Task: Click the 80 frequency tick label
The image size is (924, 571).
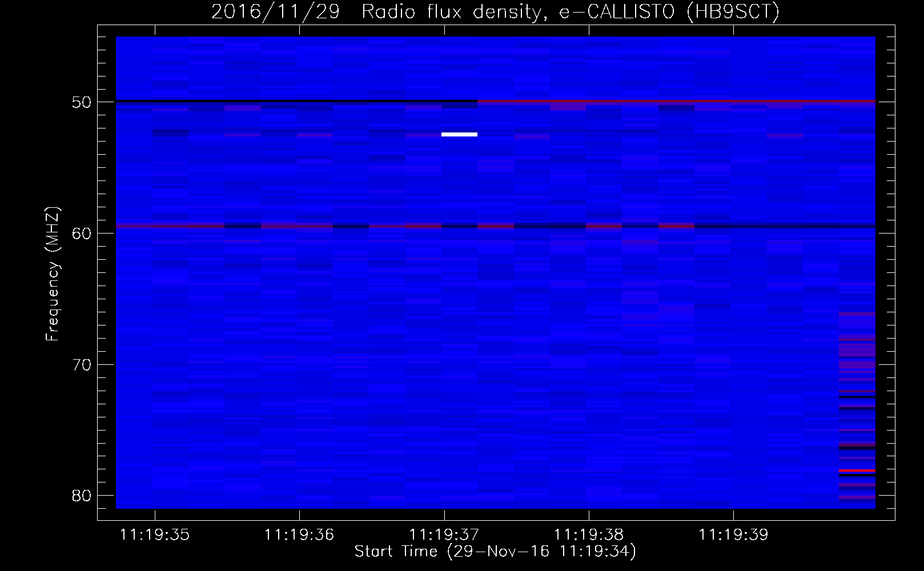Action: click(x=82, y=496)
